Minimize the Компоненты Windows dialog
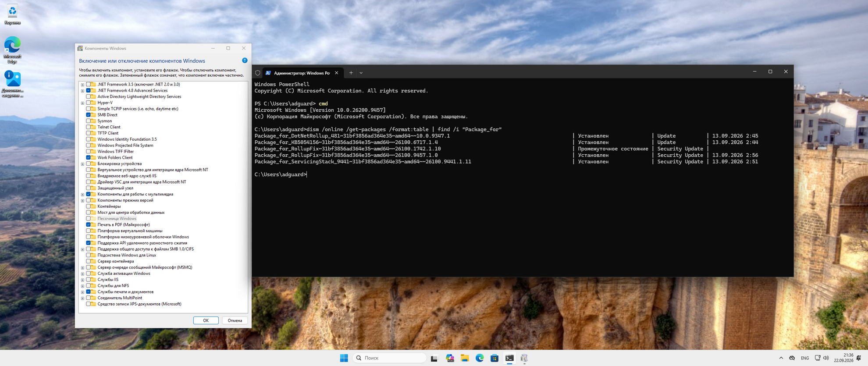Viewport: 868px width, 366px height. (x=213, y=48)
